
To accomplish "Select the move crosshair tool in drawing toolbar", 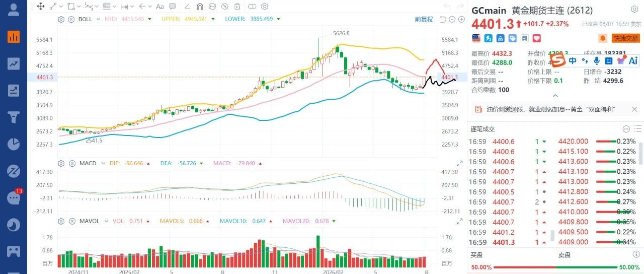I will pos(41,7).
